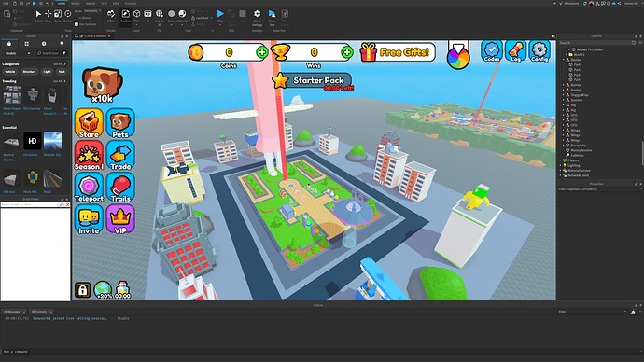Switch to the MODEL ribbon tab
644x362 pixels.
point(76,4)
